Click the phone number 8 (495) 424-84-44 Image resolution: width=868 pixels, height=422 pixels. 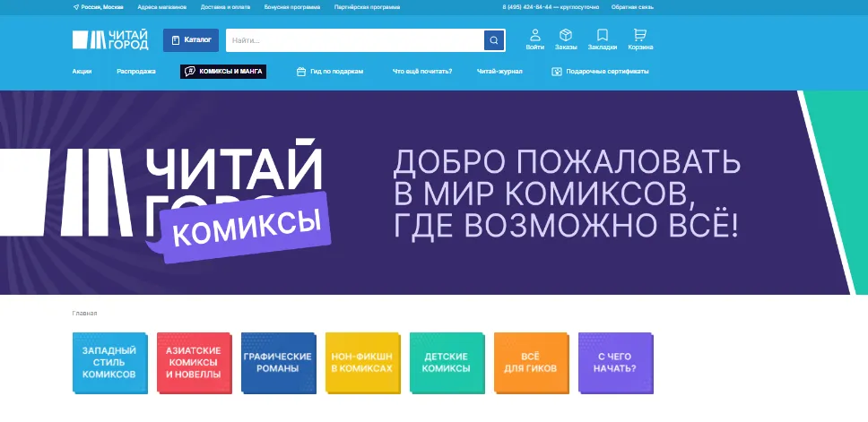(x=527, y=7)
